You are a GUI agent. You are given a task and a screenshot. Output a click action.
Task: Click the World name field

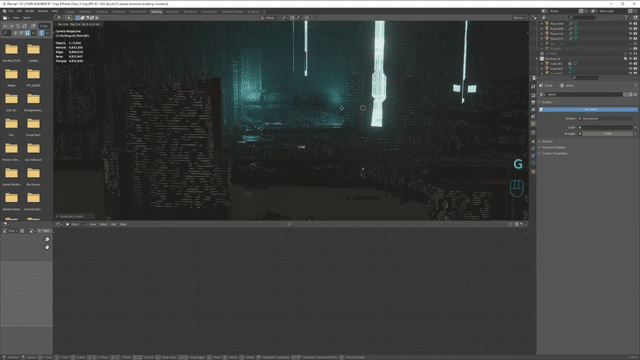coord(584,94)
